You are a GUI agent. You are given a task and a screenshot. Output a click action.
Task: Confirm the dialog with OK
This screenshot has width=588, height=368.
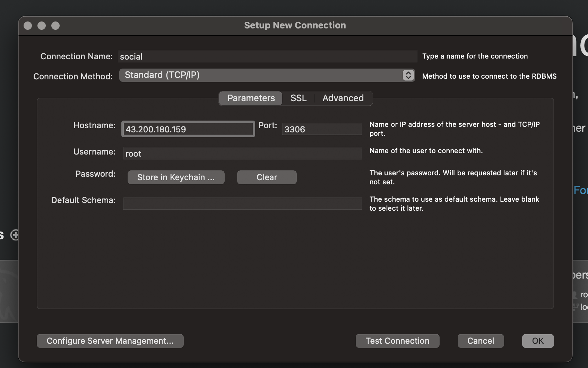pyautogui.click(x=538, y=341)
